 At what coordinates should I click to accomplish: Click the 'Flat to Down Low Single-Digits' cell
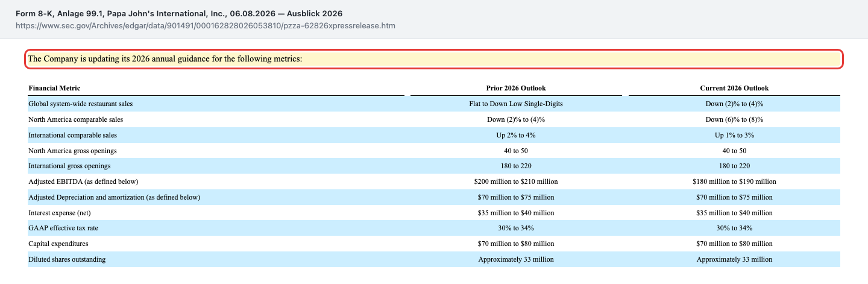pyautogui.click(x=516, y=104)
